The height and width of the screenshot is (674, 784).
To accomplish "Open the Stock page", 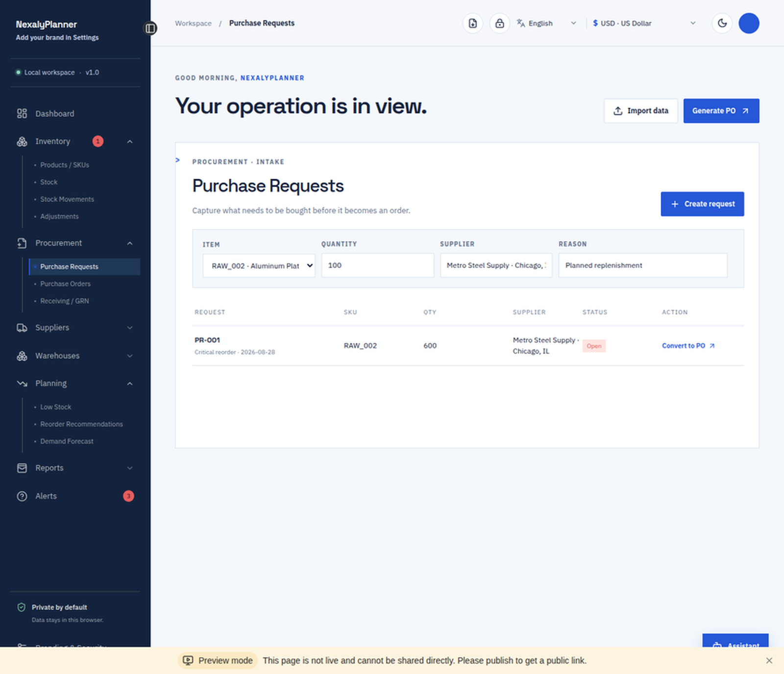I will click(49, 182).
